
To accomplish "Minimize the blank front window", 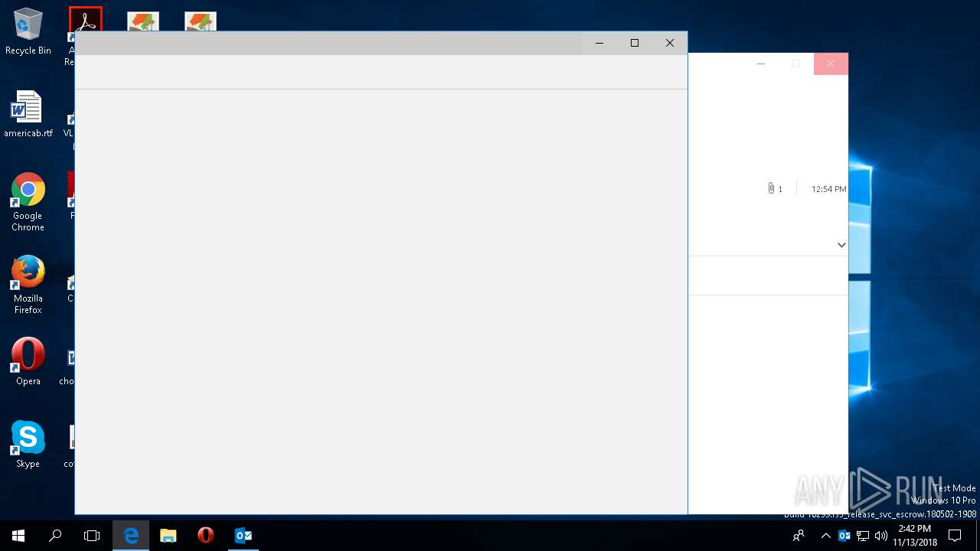I will (599, 43).
